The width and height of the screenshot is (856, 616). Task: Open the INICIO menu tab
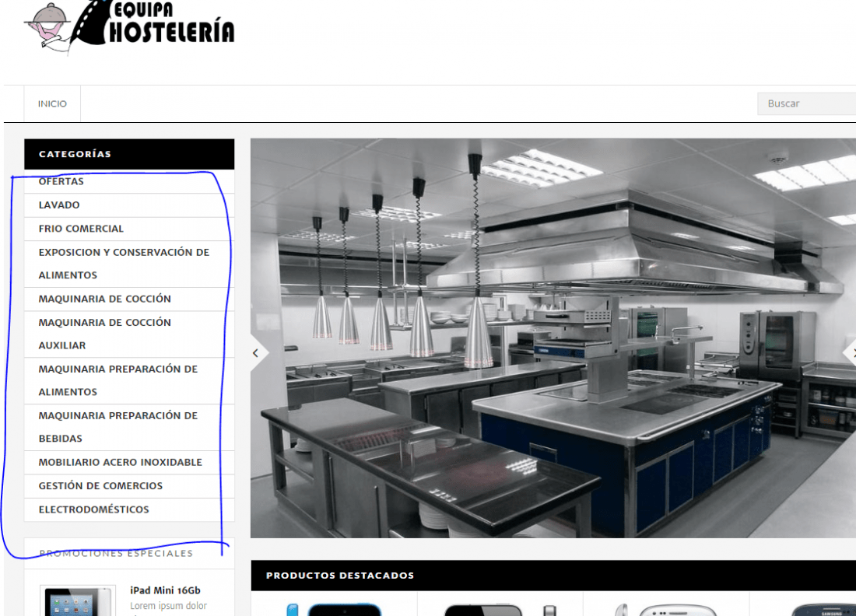[52, 103]
